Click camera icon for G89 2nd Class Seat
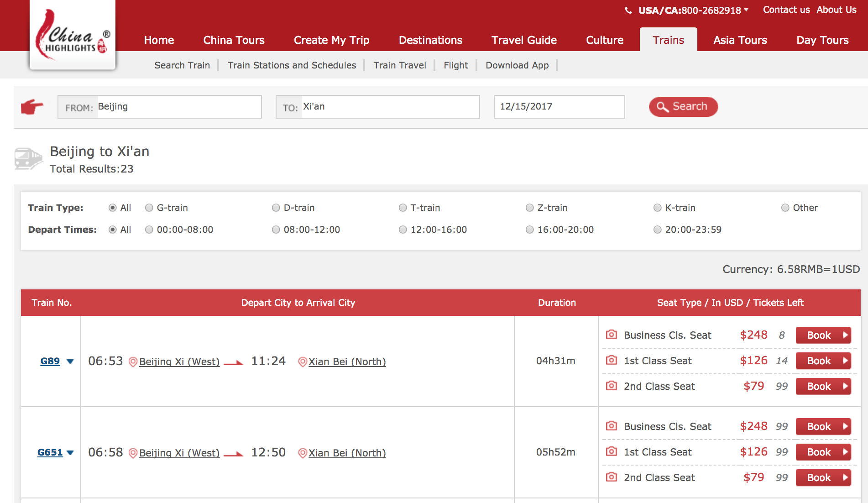The height and width of the screenshot is (503, 868). (x=612, y=386)
